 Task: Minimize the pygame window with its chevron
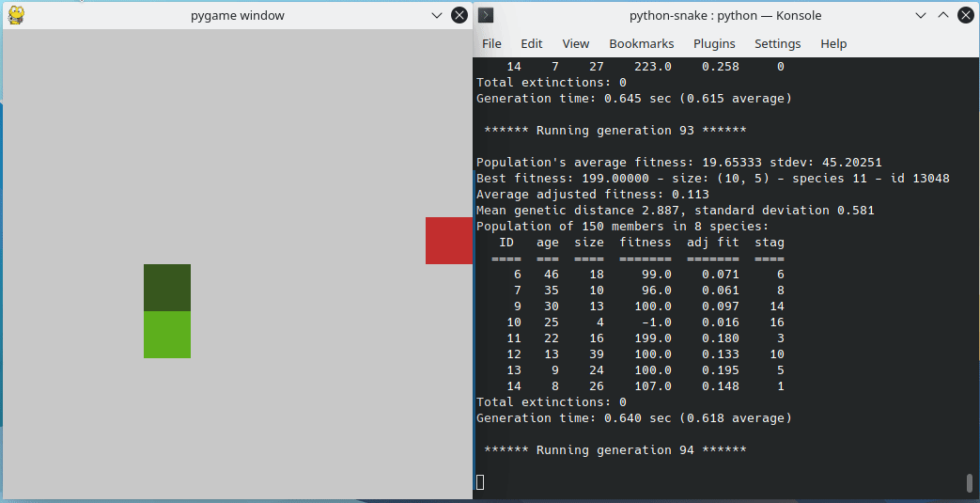point(437,16)
